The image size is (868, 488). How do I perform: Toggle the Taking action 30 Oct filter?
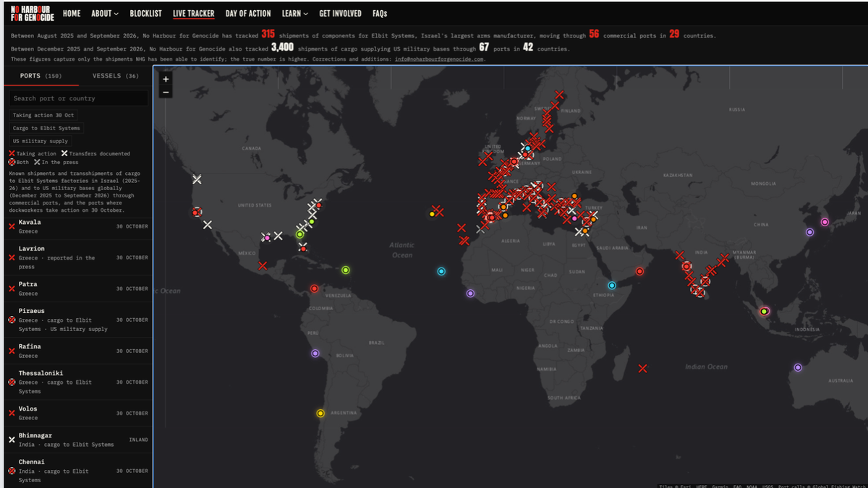tap(43, 115)
